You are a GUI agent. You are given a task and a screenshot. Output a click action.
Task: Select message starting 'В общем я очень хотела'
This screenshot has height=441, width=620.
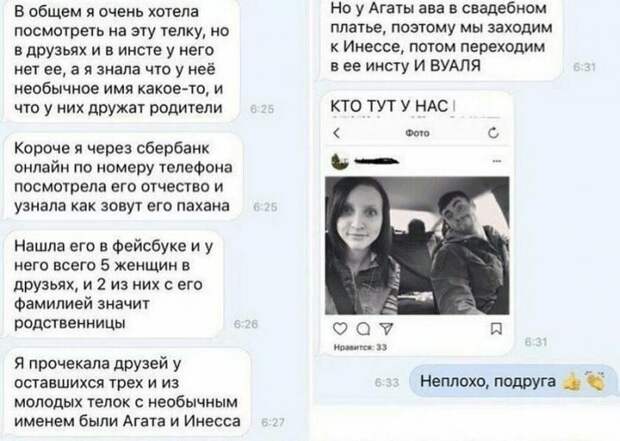[x=121, y=59]
